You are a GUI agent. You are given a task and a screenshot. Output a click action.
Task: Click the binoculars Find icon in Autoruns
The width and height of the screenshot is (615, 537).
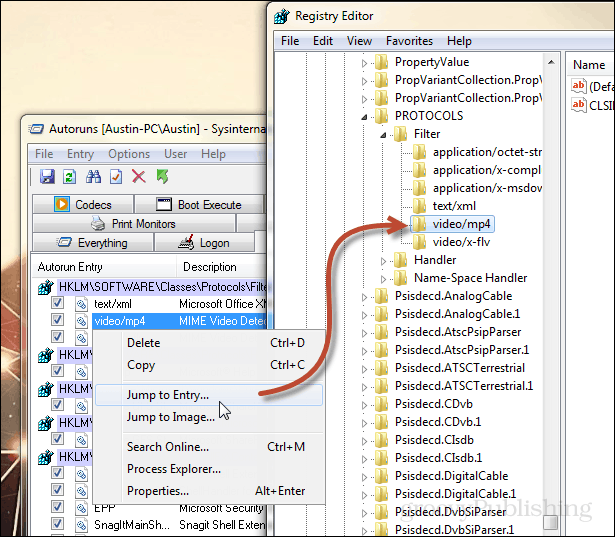(x=93, y=177)
